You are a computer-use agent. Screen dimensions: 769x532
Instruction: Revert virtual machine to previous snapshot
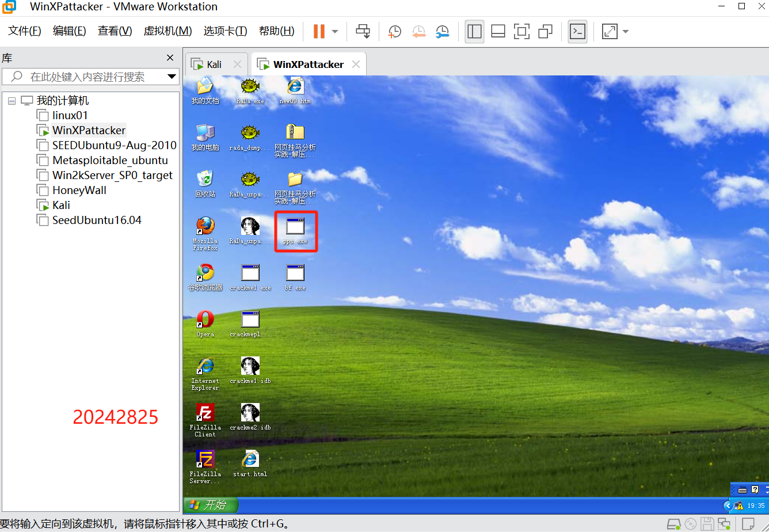(x=418, y=32)
